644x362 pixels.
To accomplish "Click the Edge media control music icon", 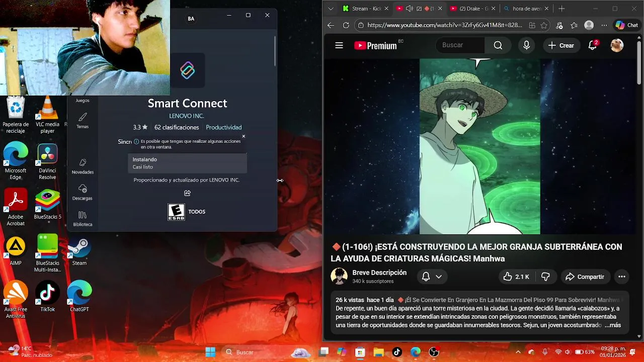I will (559, 25).
